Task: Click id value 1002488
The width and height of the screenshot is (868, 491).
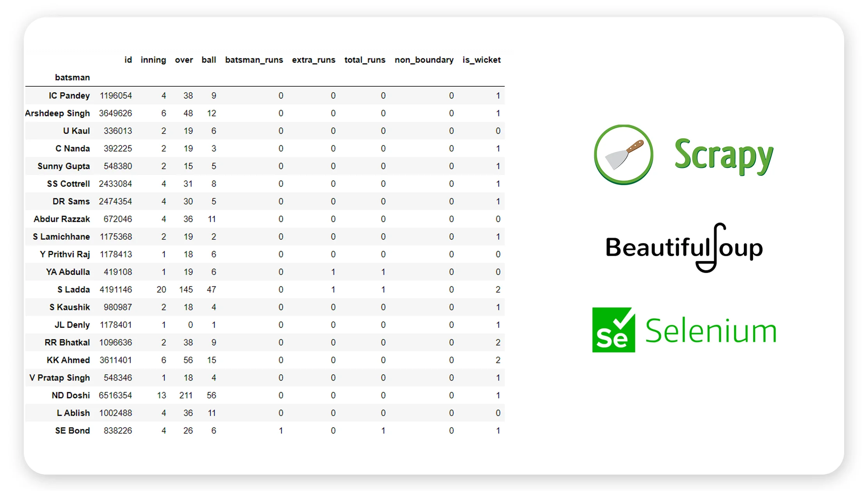Action: click(116, 413)
